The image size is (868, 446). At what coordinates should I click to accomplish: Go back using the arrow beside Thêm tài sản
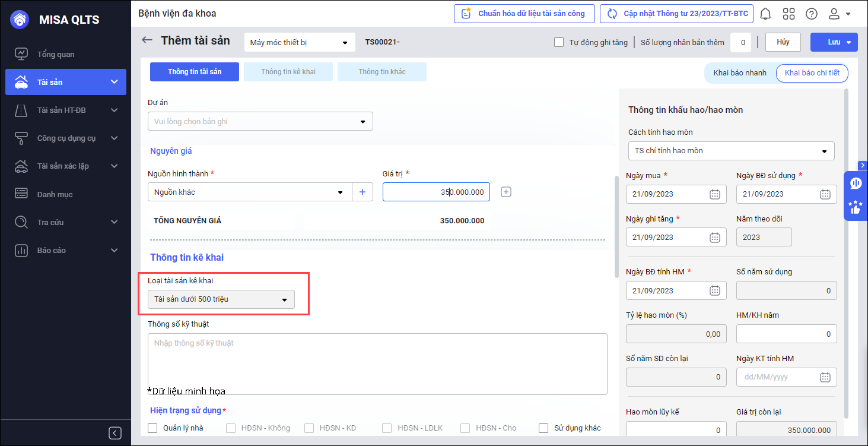pyautogui.click(x=147, y=40)
